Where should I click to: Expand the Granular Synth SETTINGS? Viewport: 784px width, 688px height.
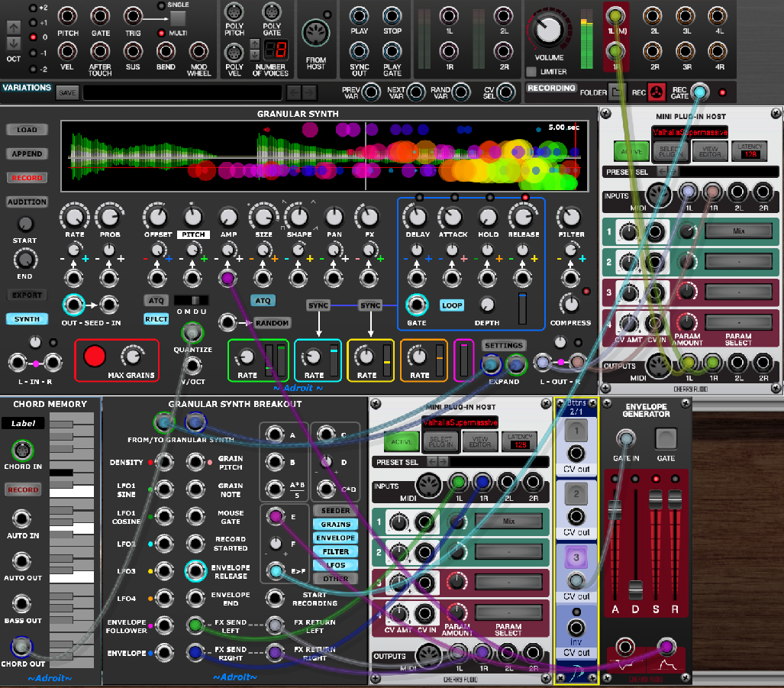(504, 345)
